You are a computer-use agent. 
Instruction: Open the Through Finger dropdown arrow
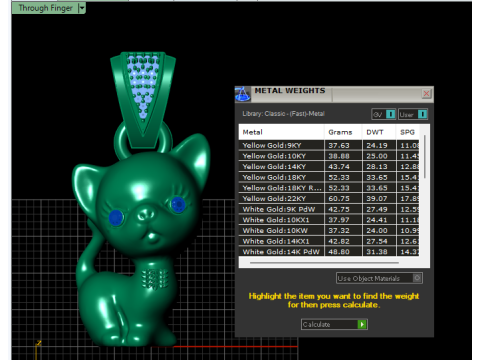click(82, 8)
